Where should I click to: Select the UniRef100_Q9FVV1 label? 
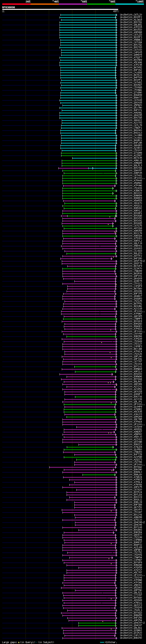131,276
